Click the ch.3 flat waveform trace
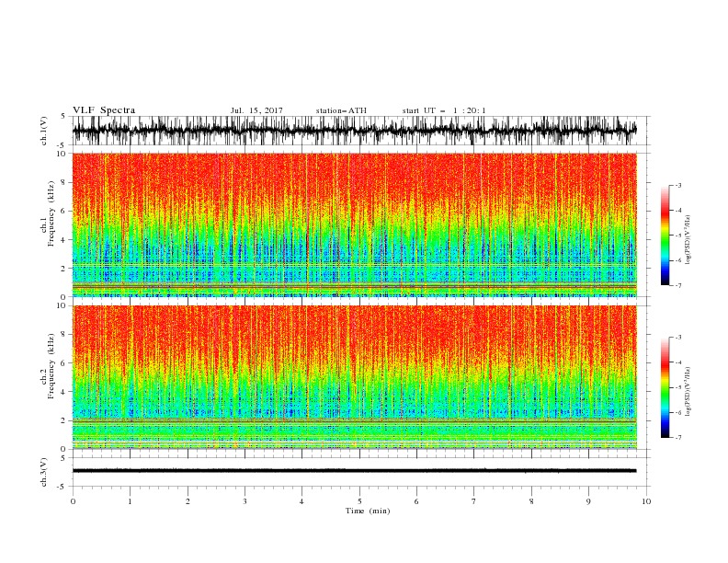The width and height of the screenshot is (728, 563). [355, 471]
